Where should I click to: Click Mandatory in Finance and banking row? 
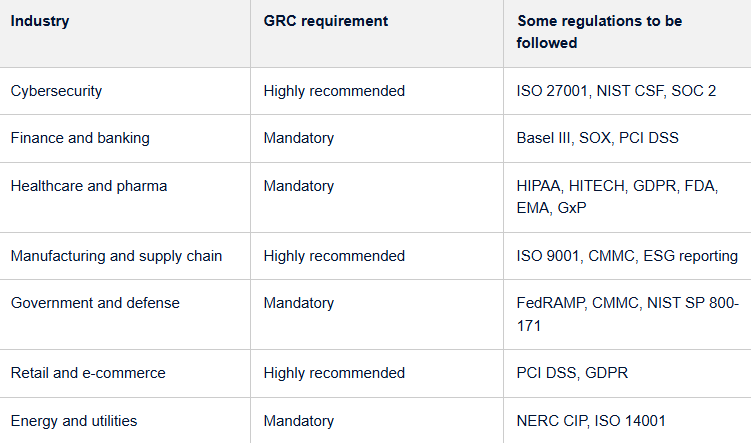299,138
